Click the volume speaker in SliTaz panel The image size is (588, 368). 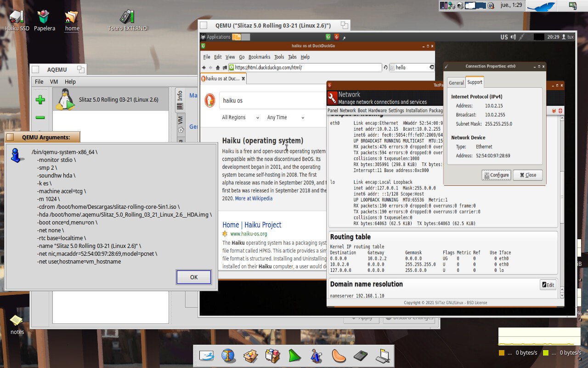coord(513,37)
